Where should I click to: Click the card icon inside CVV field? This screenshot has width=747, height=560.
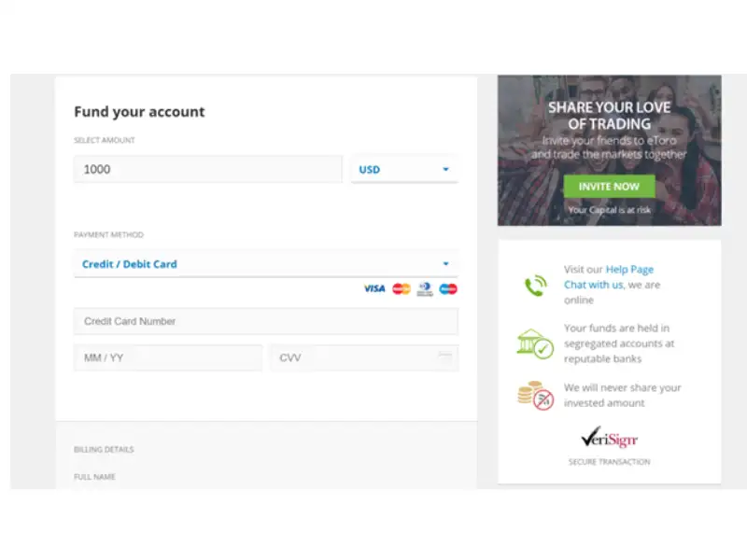[445, 357]
